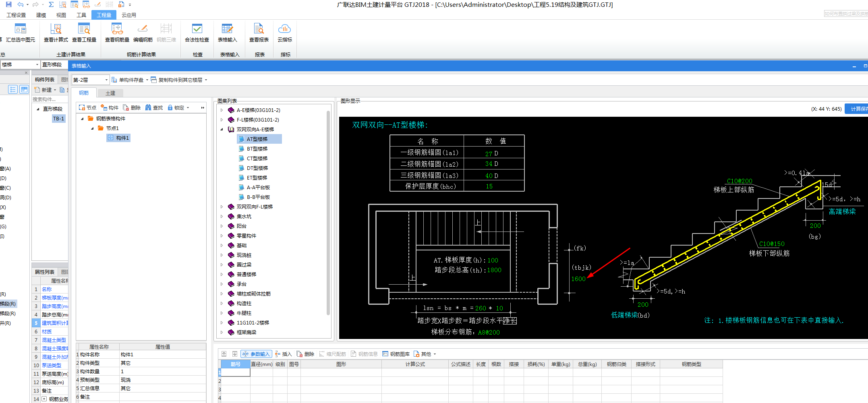Click the Undo arrow icon

(21, 4)
